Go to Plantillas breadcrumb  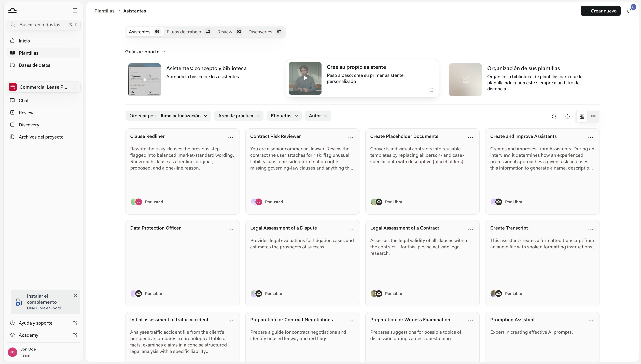coord(104,11)
